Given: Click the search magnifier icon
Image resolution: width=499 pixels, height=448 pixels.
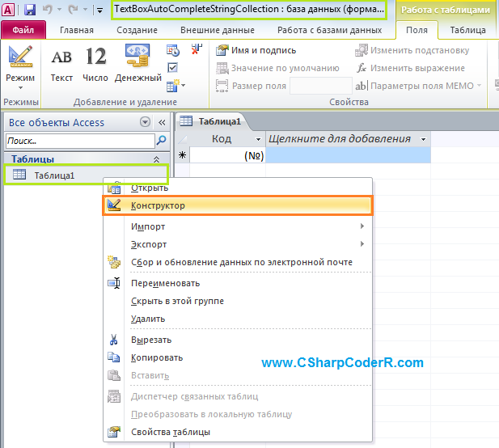Looking at the screenshot, I should point(162,140).
